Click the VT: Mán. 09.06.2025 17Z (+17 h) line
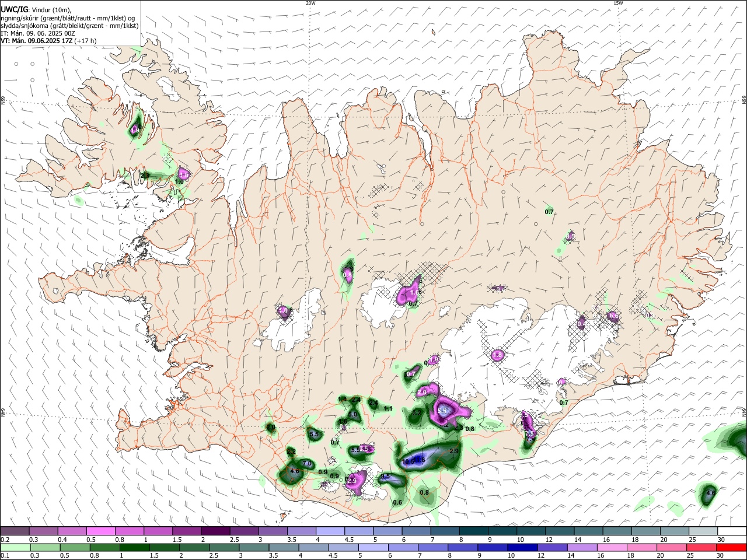The height and width of the screenshot is (560, 747). click(x=48, y=41)
